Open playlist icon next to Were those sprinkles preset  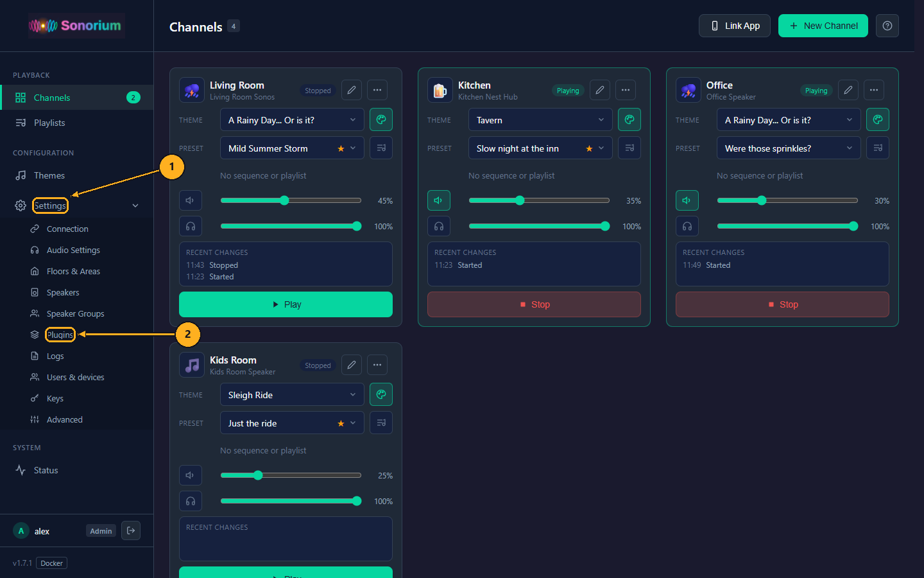[878, 148]
